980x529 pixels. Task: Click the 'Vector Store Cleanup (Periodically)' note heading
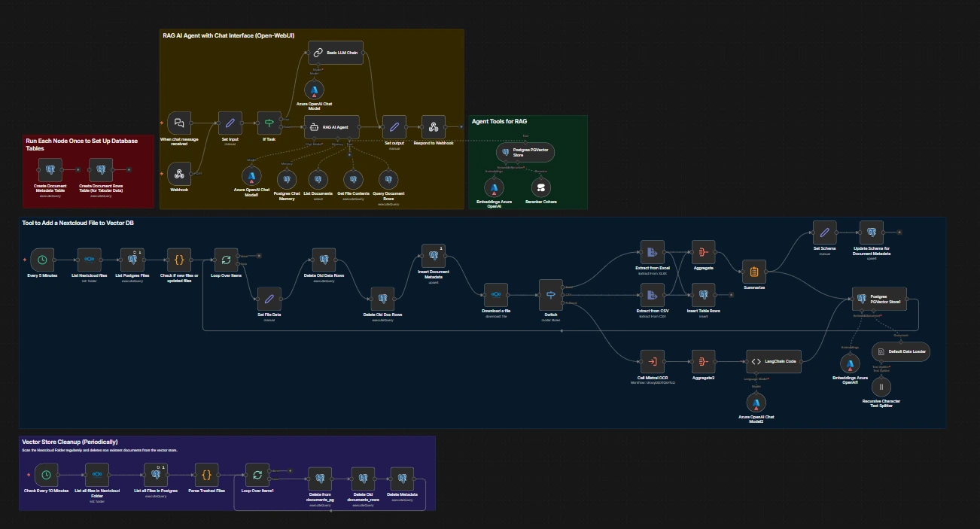point(70,442)
